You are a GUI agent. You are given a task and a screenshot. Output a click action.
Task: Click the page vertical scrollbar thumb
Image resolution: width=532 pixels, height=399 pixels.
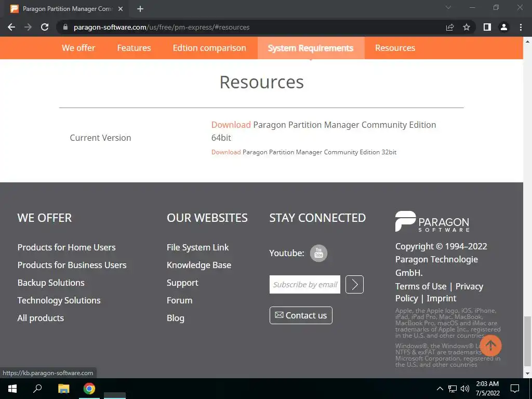pyautogui.click(x=527, y=342)
